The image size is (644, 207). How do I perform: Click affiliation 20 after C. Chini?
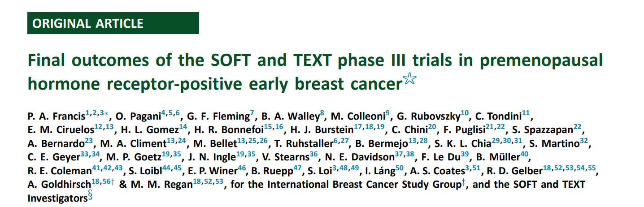pyautogui.click(x=432, y=128)
